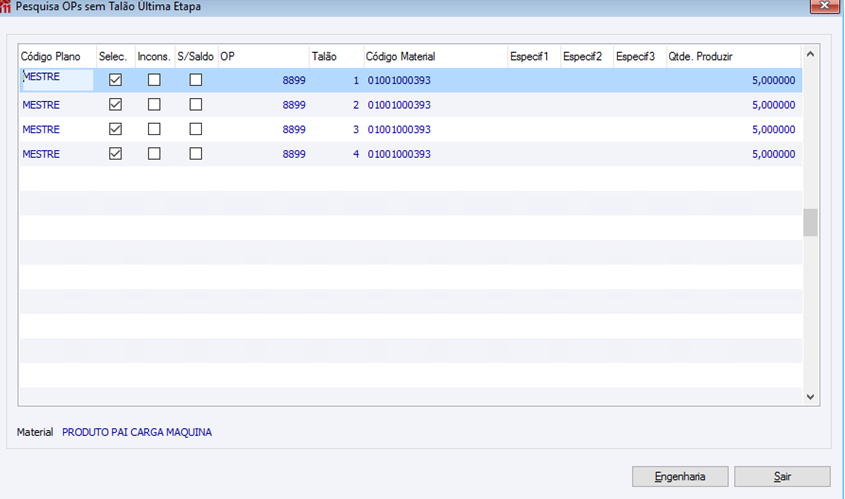
Task: Click the Especif2 column header
Action: (x=587, y=57)
